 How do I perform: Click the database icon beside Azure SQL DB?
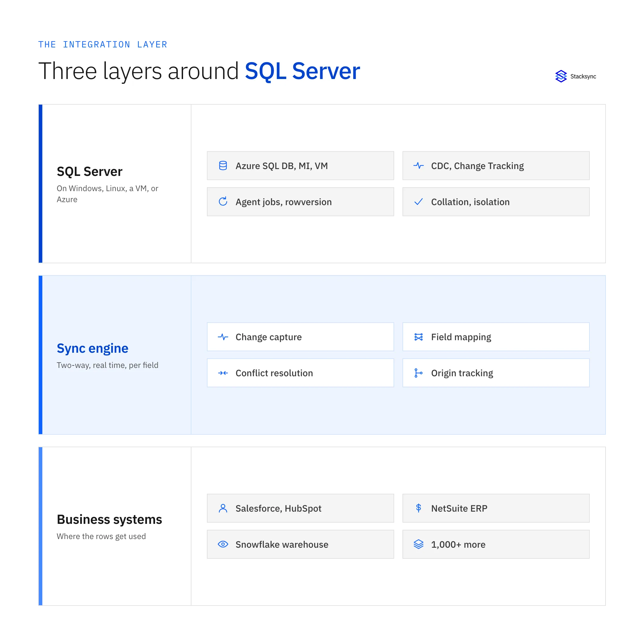(223, 166)
